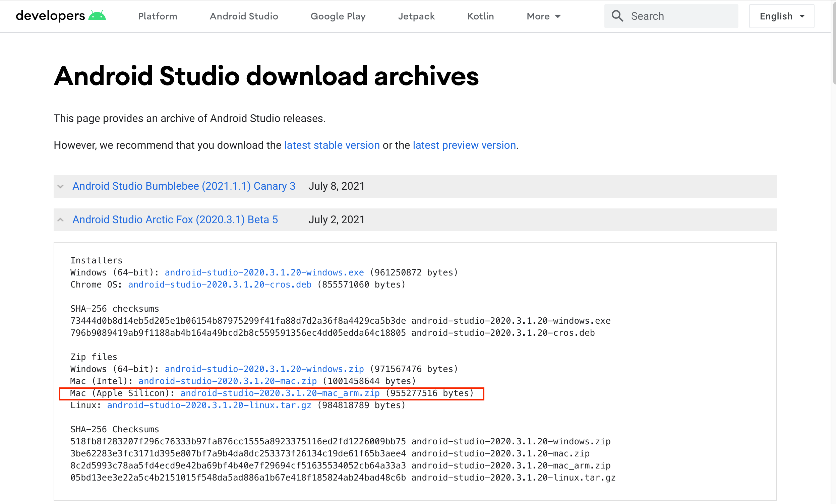Download the linux.tar.gz file
Screen dimensions: 836x504
pos(209,405)
